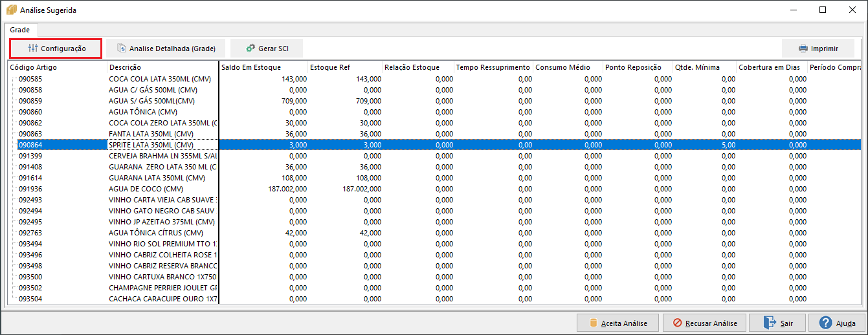Click the exit door icon on Sair

(770, 323)
